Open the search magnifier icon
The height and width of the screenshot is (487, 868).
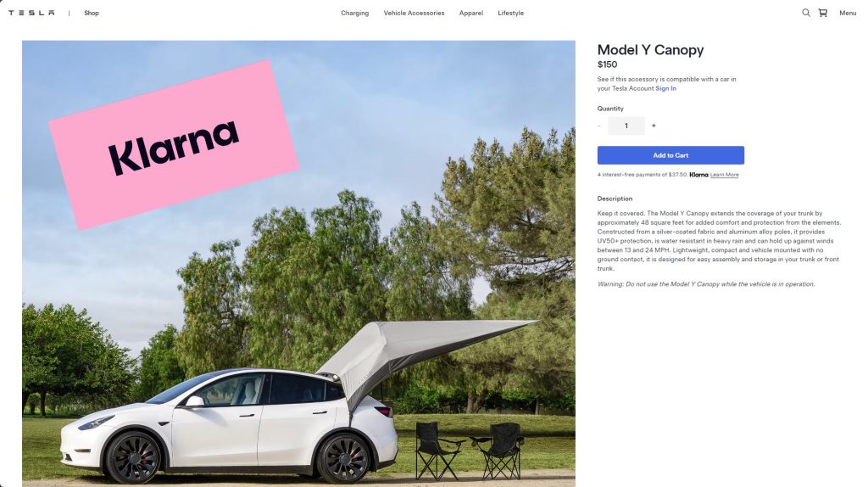point(806,13)
